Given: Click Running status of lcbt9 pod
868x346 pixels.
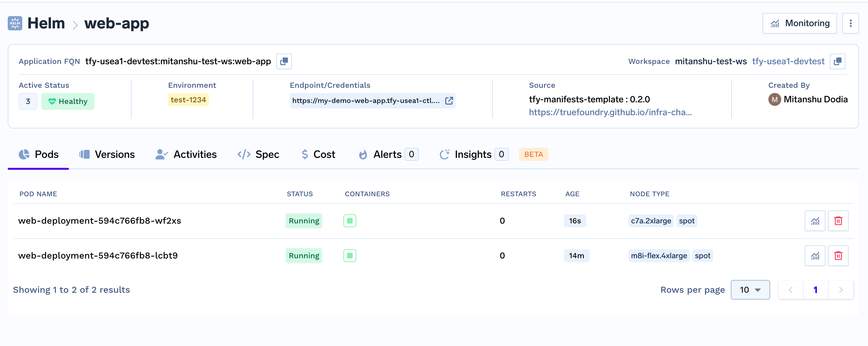Looking at the screenshot, I should click(304, 256).
